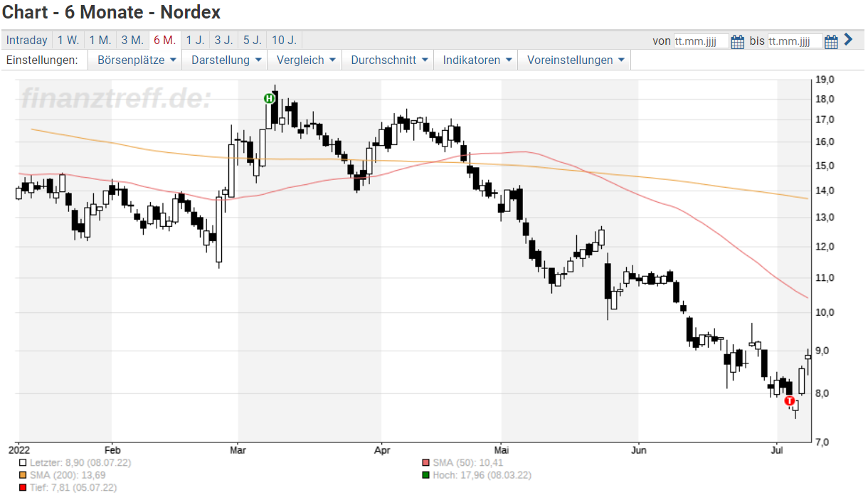Click the 'Chart - 6 Monate - Nordex' heading
The height and width of the screenshot is (500, 868).
(112, 12)
